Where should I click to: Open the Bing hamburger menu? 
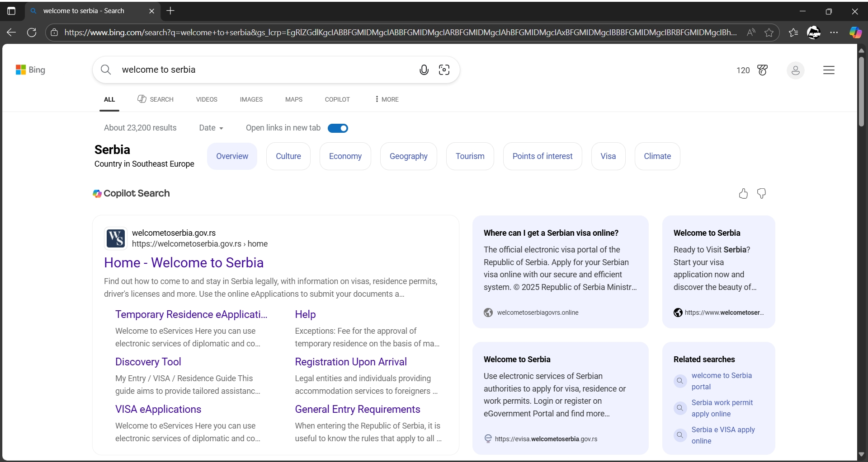828,70
